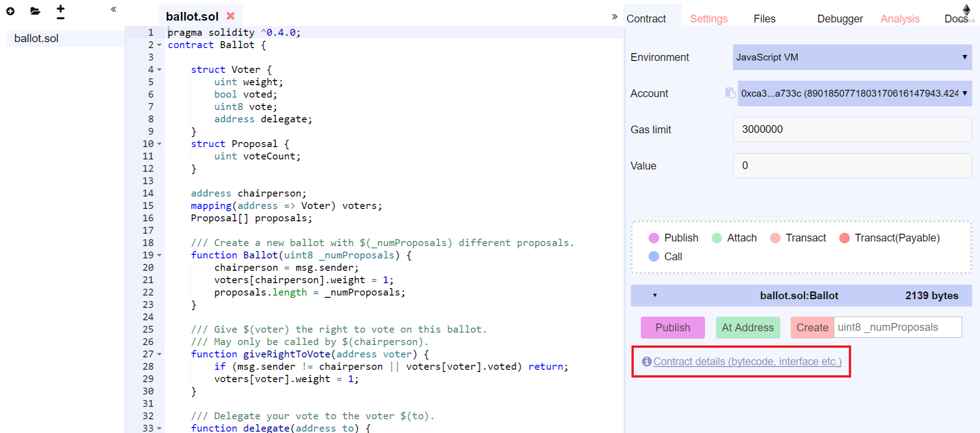The width and height of the screenshot is (980, 433).
Task: Fold the delegate function at line 33
Action: coord(160,428)
